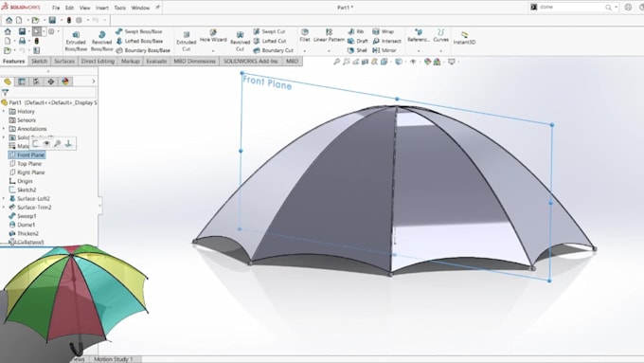Expand the Annotations tree node

(x=4, y=129)
